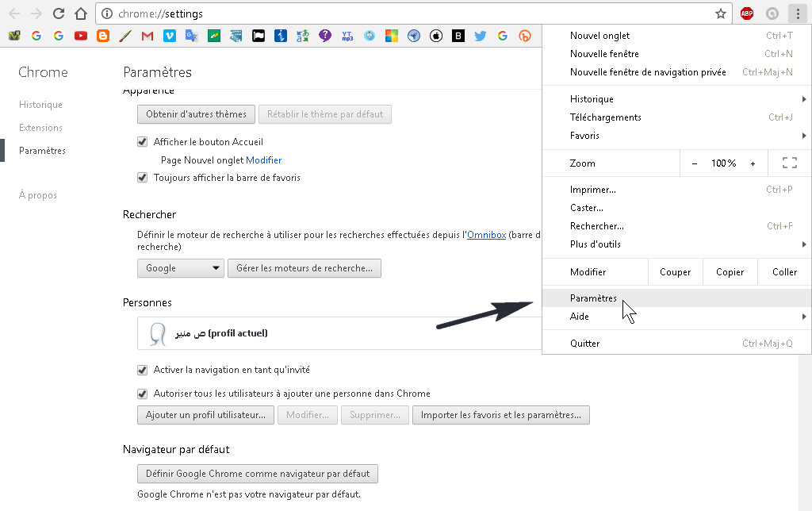The image size is (812, 511).
Task: Disable Activer la navigation en tant qu'invité
Action: pos(143,370)
